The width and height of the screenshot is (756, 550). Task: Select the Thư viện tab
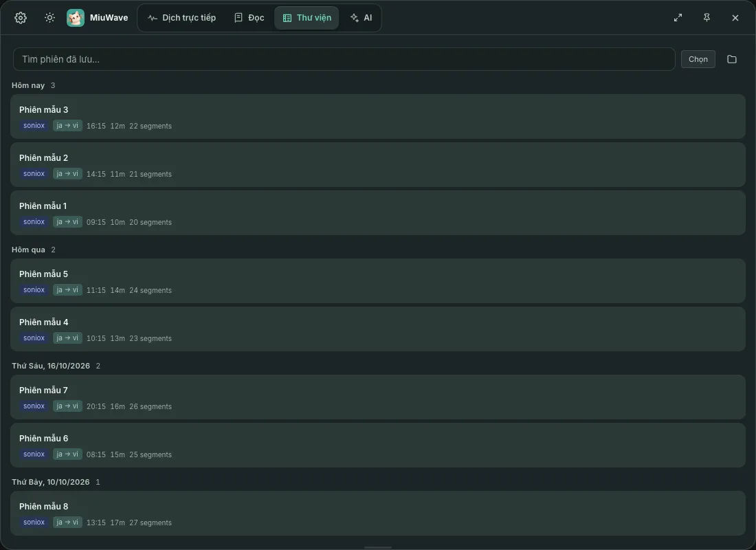(x=307, y=18)
